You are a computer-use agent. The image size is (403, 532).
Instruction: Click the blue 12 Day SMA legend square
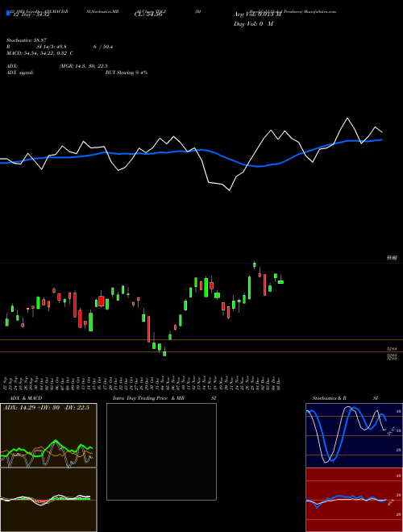point(8,13)
